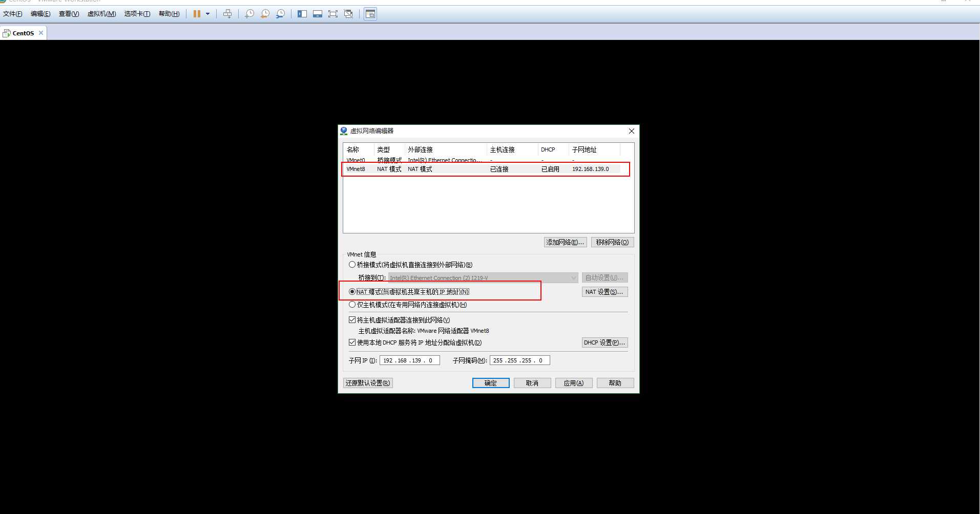Toggle the thumbnail bar view icon

pos(318,14)
